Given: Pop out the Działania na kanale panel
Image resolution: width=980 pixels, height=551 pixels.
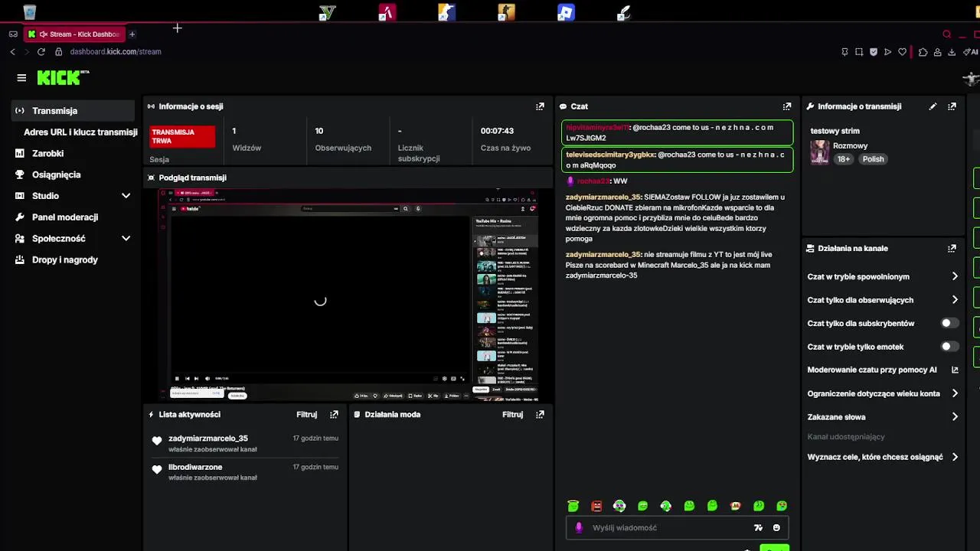Looking at the screenshot, I should coord(952,249).
